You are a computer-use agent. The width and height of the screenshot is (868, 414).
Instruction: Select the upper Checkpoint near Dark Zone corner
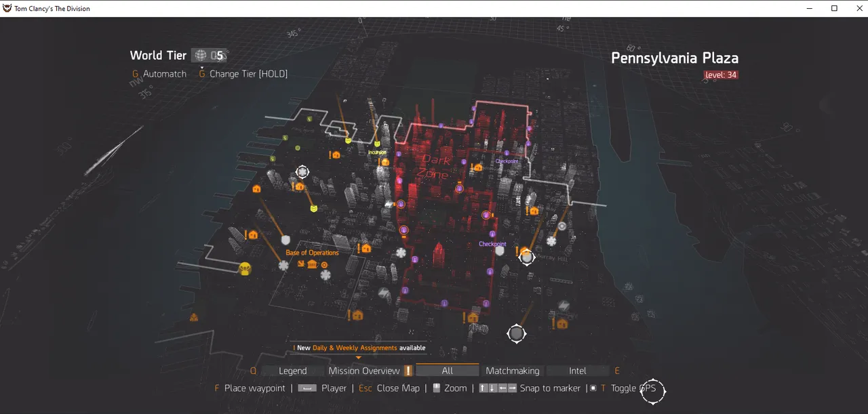(x=507, y=161)
